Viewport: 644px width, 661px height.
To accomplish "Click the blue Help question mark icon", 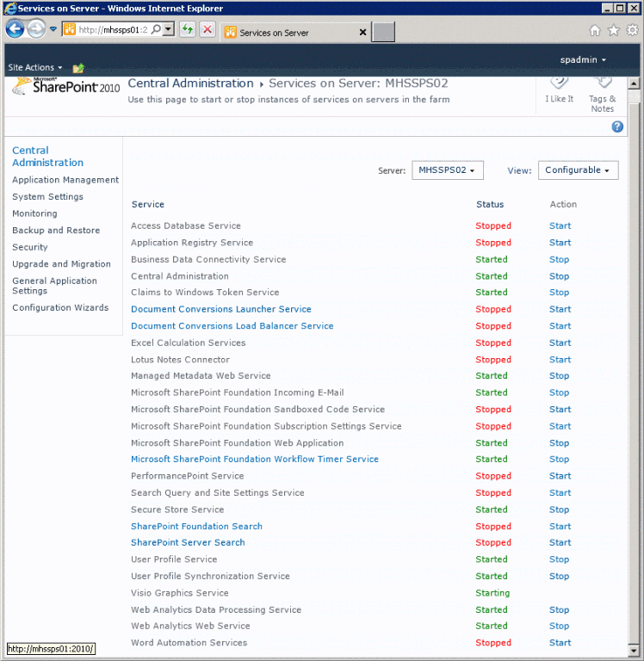I will click(617, 127).
